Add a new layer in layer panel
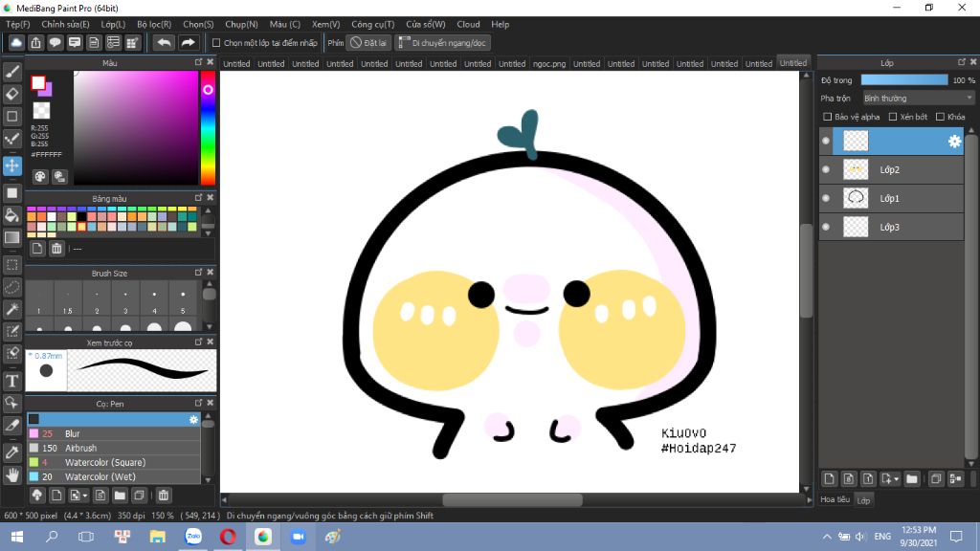The width and height of the screenshot is (980, 551). 829,479
